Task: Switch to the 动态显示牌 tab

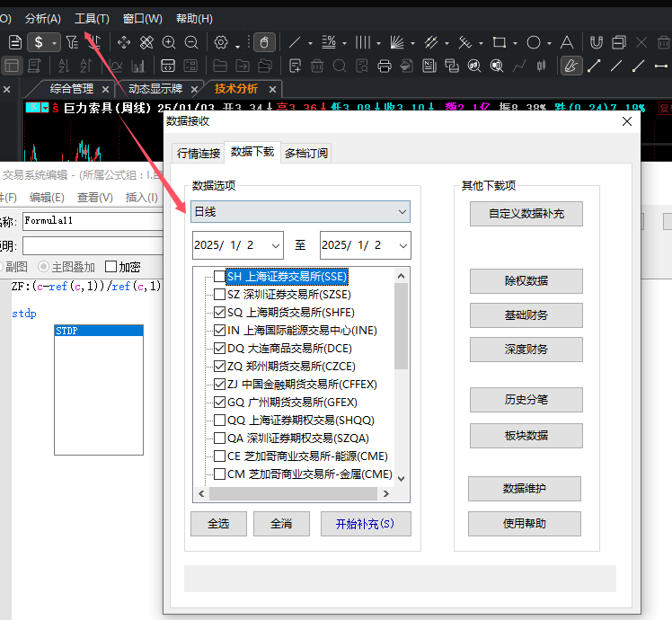Action: [155, 89]
